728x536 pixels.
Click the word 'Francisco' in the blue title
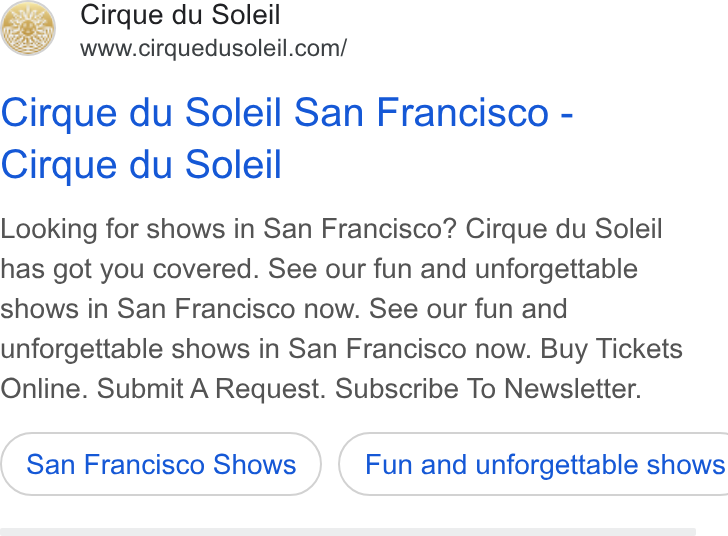coord(463,112)
